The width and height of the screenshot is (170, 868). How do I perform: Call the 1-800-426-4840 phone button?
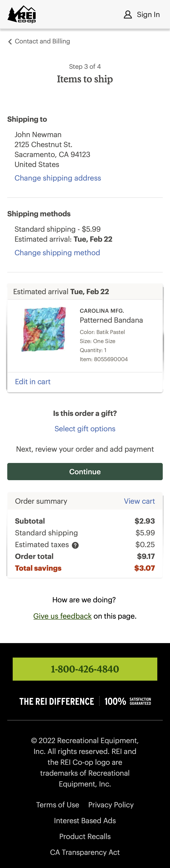point(85,669)
